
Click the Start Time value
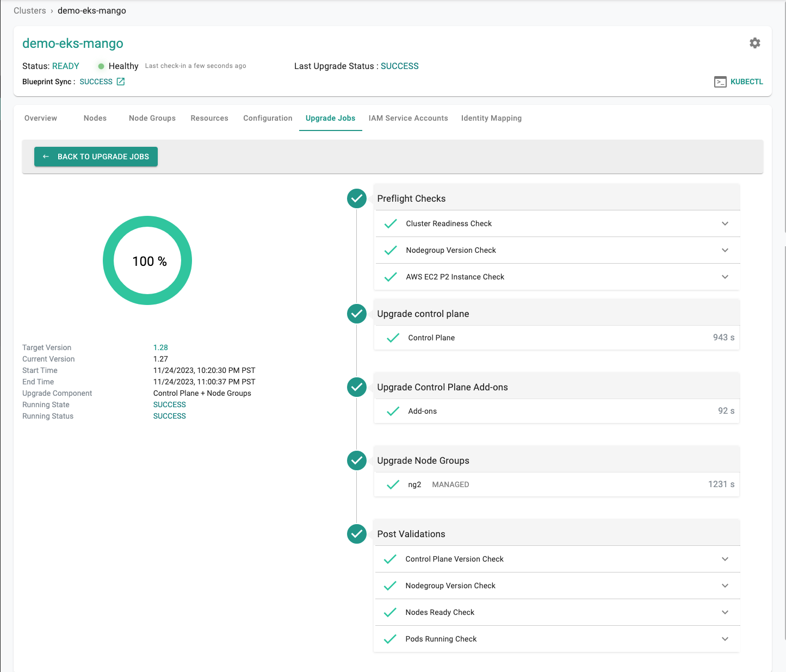click(205, 370)
